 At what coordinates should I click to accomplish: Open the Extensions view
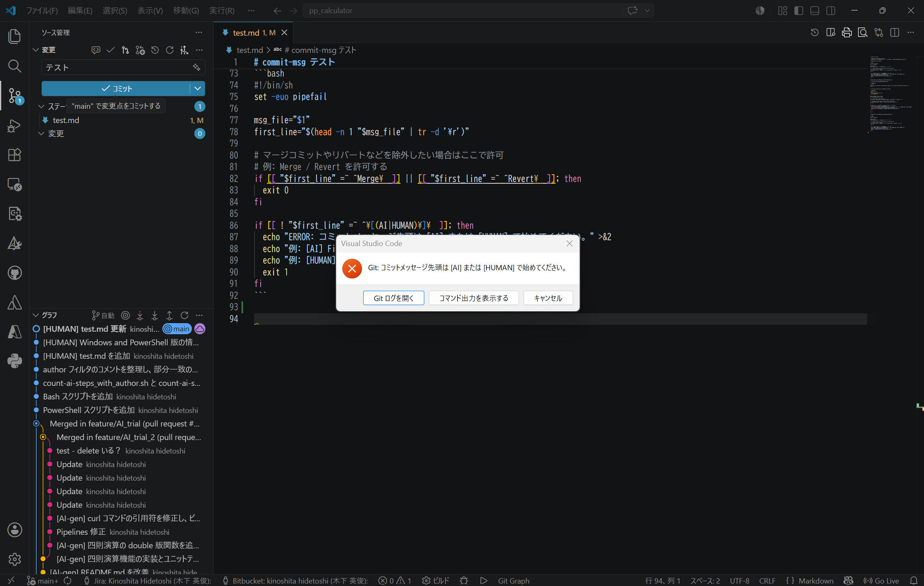point(14,155)
